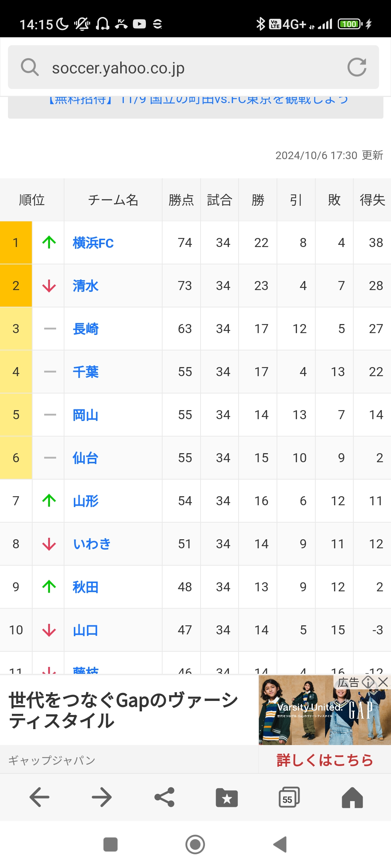Image resolution: width=391 pixels, height=868 pixels.
Task: Click the 詳しくはこちら ad button
Action: 325,760
